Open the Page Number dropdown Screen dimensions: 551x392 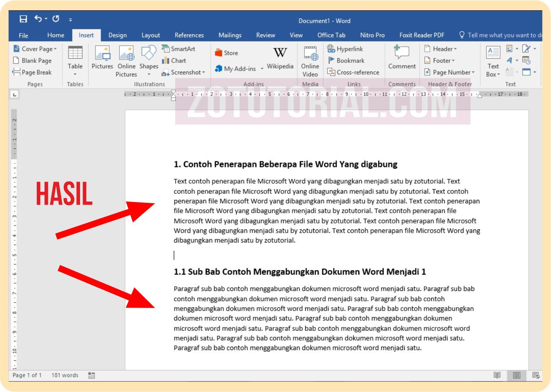click(449, 72)
